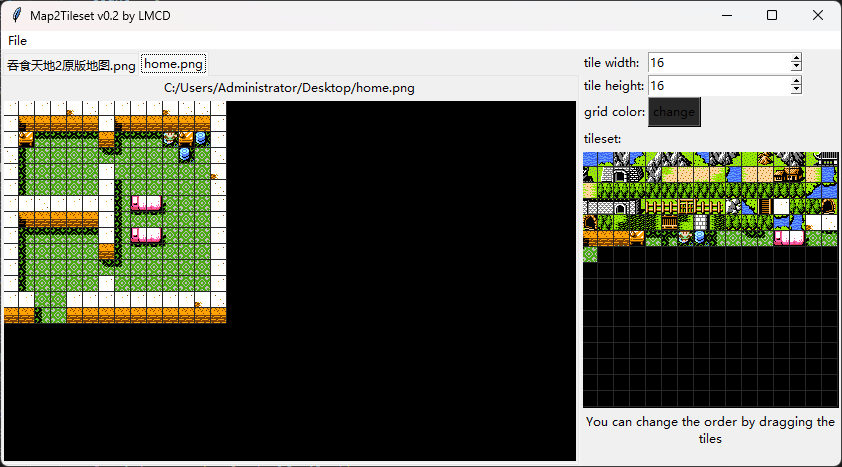Click the villager character on the map
This screenshot has width=842, height=467.
[x=170, y=139]
